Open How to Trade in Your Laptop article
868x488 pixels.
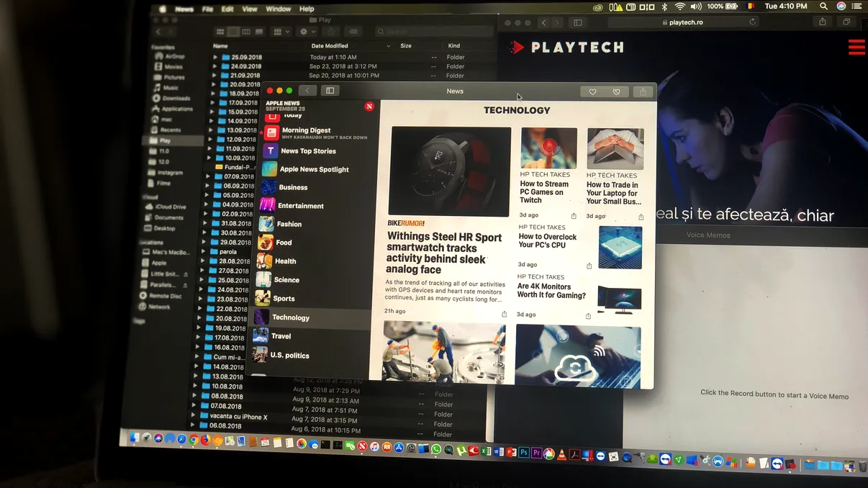pos(612,194)
